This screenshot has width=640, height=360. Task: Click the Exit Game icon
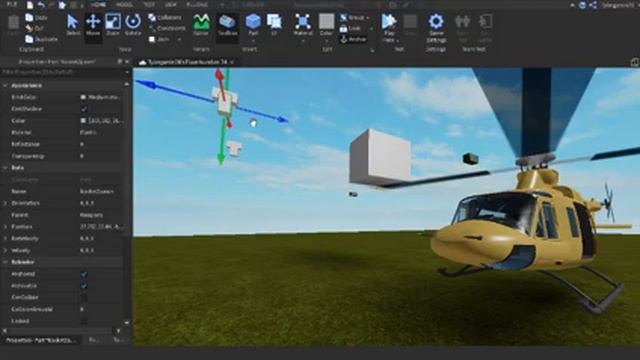coord(485,22)
